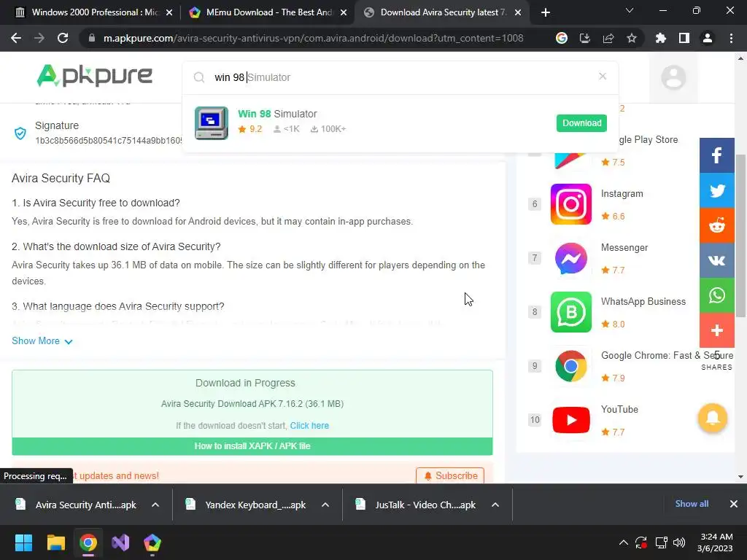Click the APKPure logo

tap(94, 76)
